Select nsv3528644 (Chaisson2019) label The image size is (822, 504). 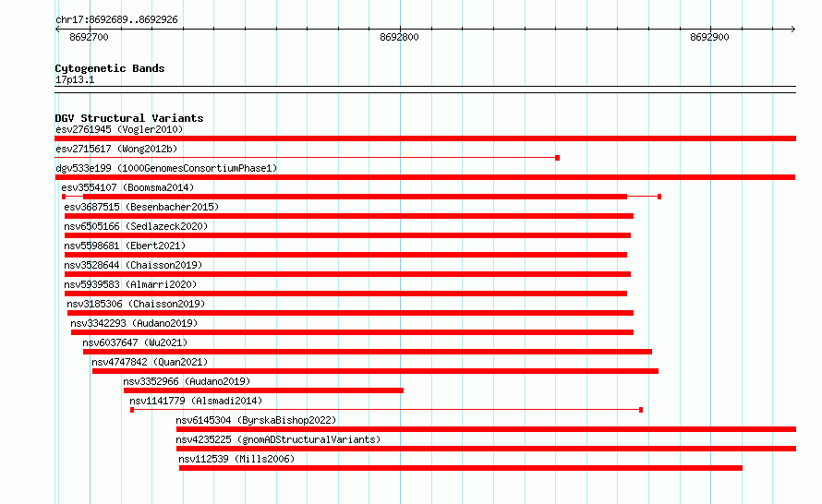(x=133, y=265)
